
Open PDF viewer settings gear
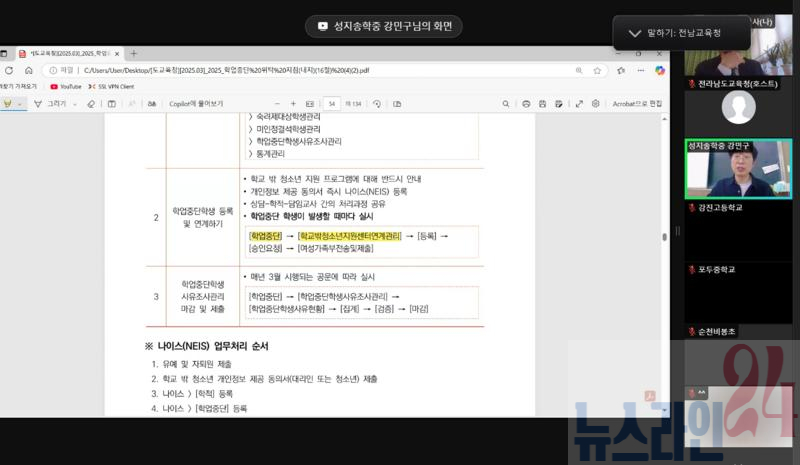[x=596, y=103]
